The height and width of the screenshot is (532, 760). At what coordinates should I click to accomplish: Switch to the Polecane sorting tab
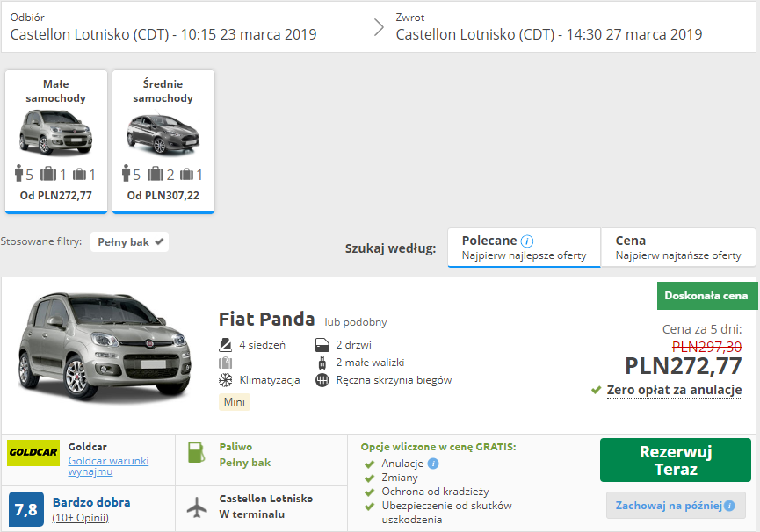coord(524,248)
